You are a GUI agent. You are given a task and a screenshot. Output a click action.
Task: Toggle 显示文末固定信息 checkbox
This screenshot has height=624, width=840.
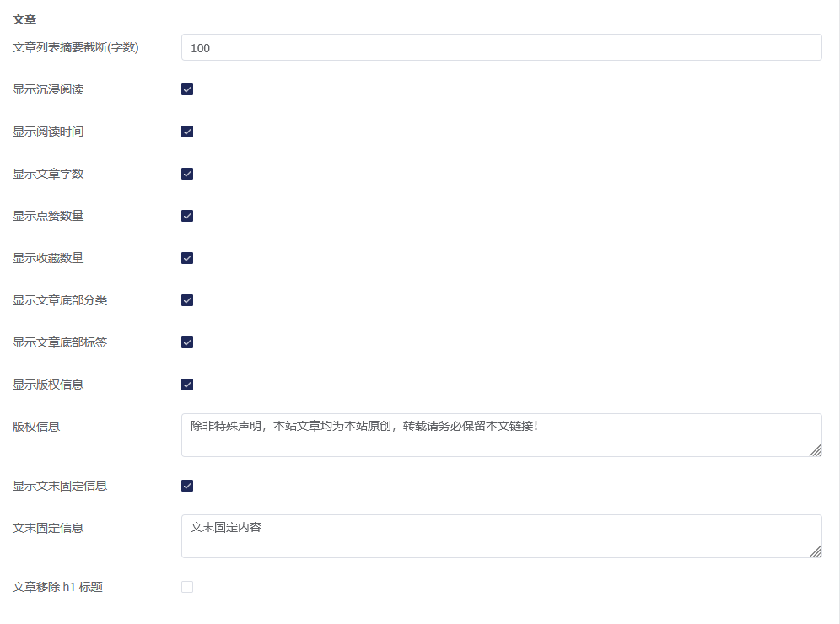pyautogui.click(x=187, y=486)
